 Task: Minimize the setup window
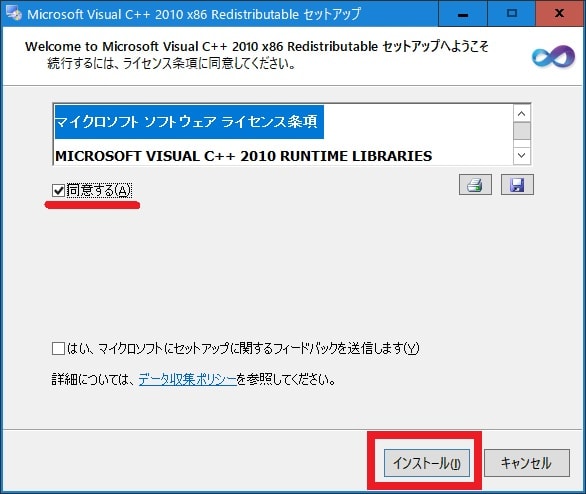click(x=463, y=14)
